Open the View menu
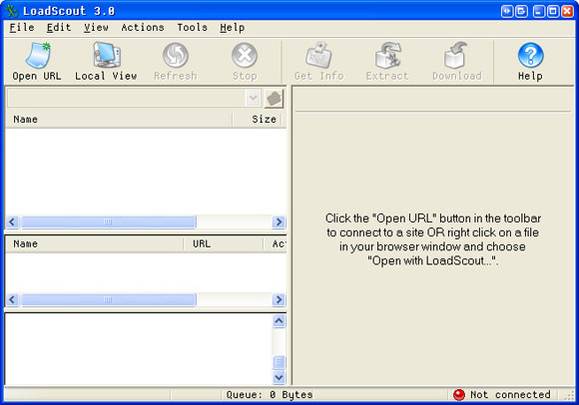The width and height of the screenshot is (579, 405). tap(96, 28)
